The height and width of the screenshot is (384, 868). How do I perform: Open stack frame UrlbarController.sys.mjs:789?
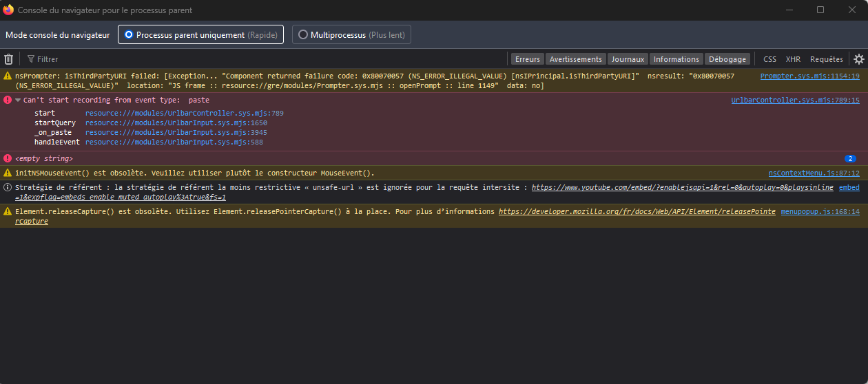(185, 113)
